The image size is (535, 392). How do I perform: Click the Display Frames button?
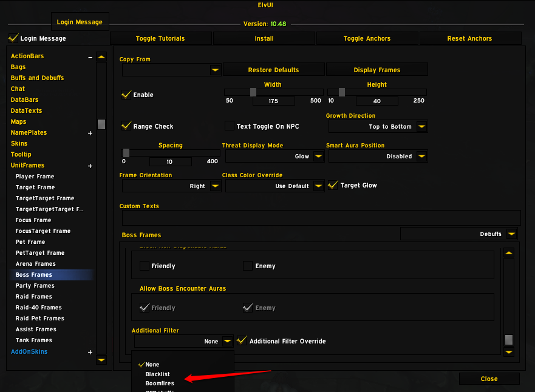pyautogui.click(x=377, y=70)
